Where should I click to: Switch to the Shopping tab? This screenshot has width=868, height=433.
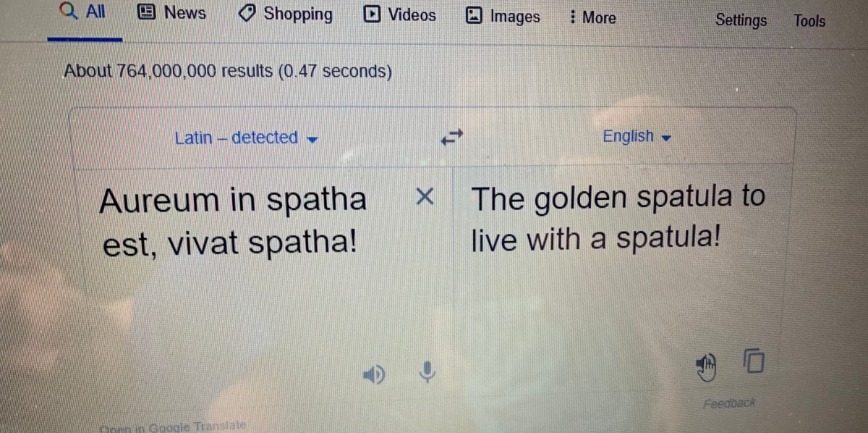click(x=287, y=14)
